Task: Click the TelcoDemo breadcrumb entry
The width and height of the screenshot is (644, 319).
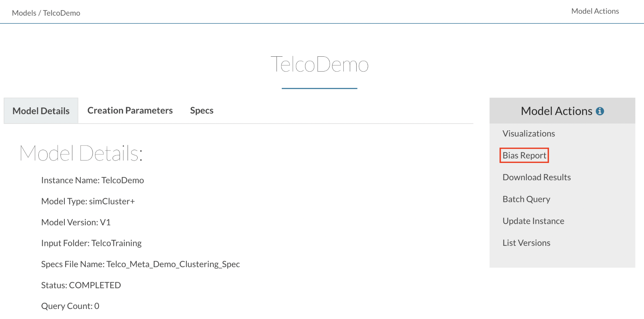Action: (62, 13)
